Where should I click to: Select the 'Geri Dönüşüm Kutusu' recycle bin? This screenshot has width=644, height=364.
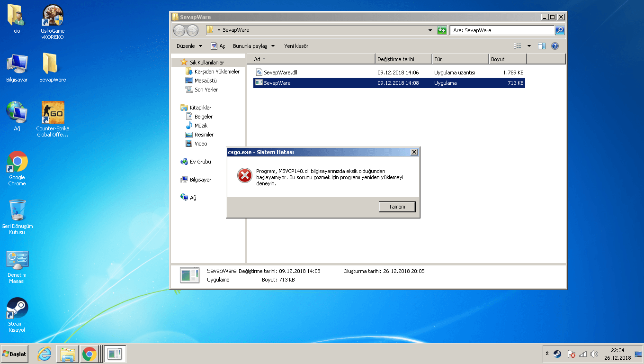[x=17, y=217]
